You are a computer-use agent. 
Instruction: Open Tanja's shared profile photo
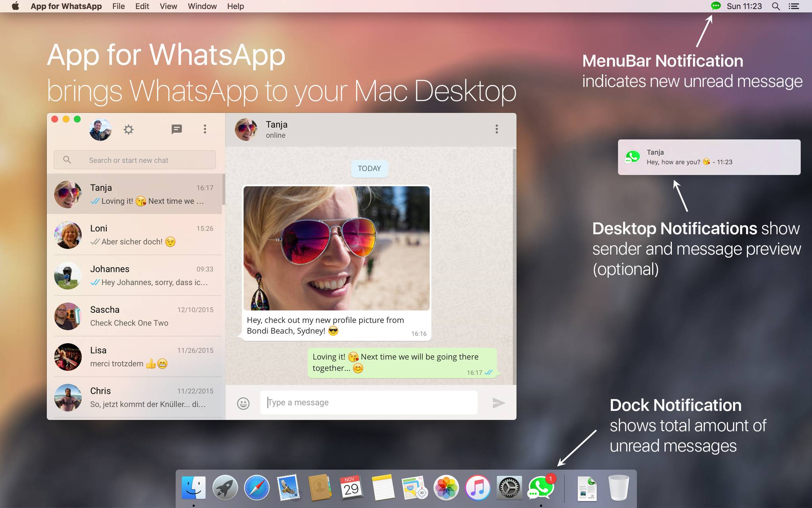pos(336,248)
